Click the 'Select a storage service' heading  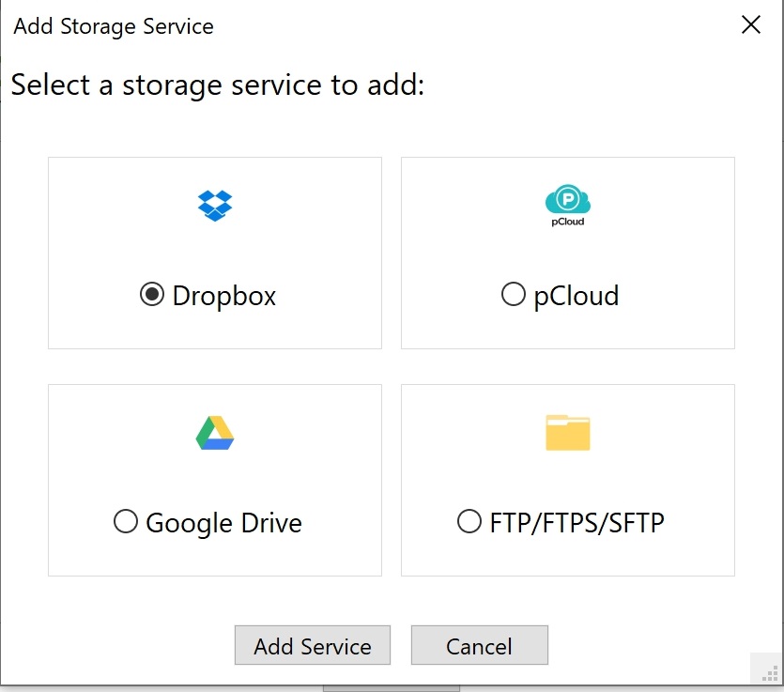pyautogui.click(x=218, y=85)
